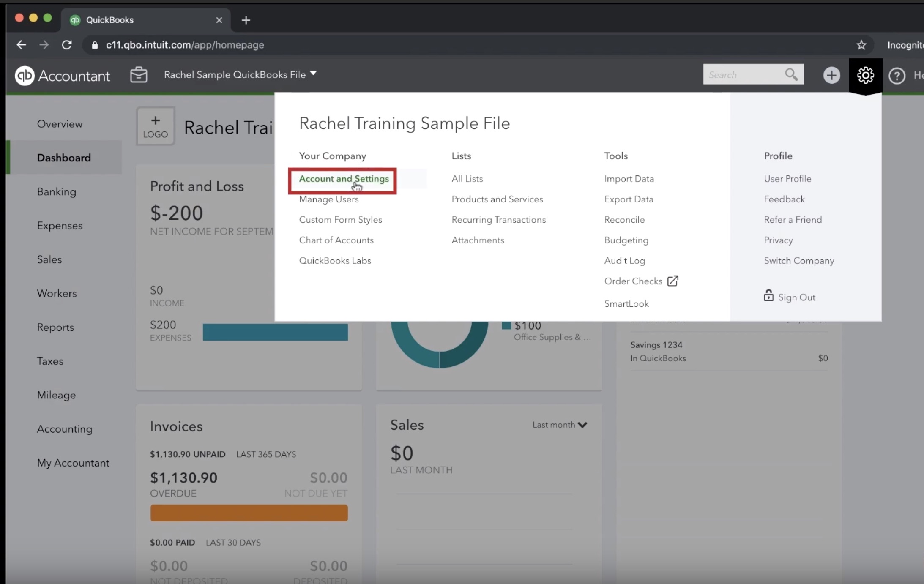The height and width of the screenshot is (584, 924).
Task: Open a new browser tab
Action: click(246, 20)
